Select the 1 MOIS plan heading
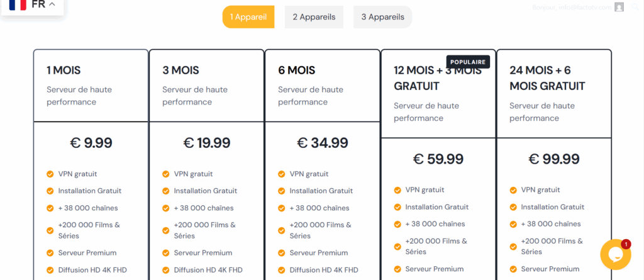This screenshot has width=644, height=280. [64, 70]
